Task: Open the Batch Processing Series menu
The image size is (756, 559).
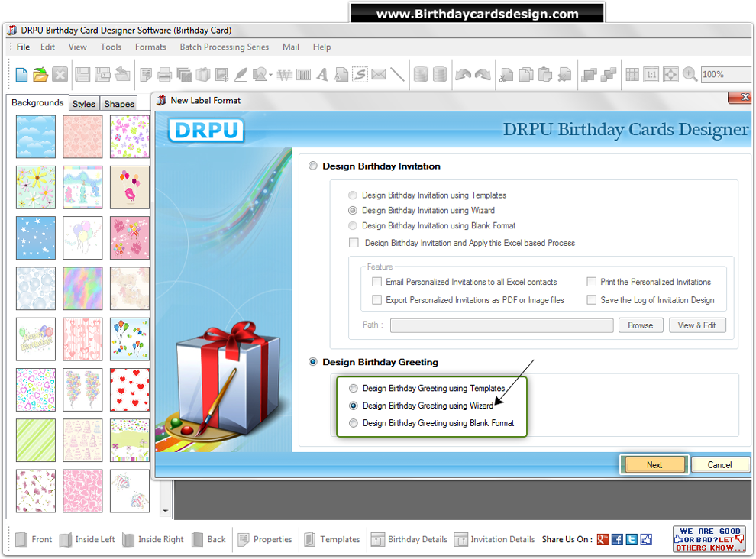Action: click(225, 47)
